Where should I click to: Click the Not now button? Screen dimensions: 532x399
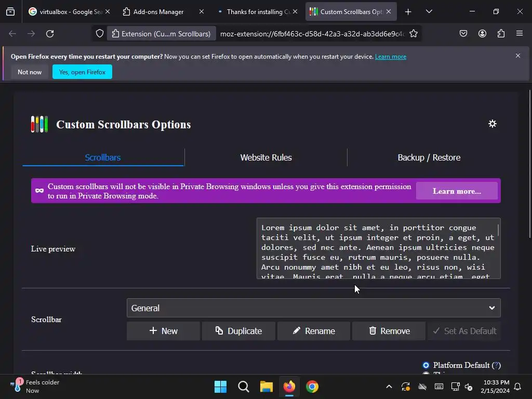click(x=30, y=72)
